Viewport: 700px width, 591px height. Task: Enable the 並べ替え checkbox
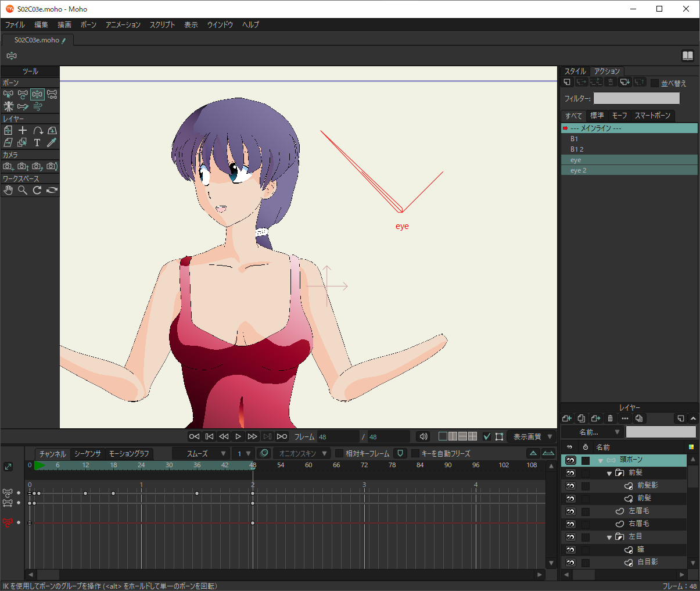click(655, 83)
